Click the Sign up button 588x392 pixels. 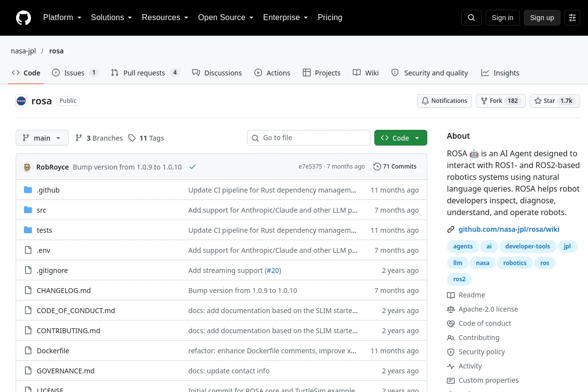(542, 18)
